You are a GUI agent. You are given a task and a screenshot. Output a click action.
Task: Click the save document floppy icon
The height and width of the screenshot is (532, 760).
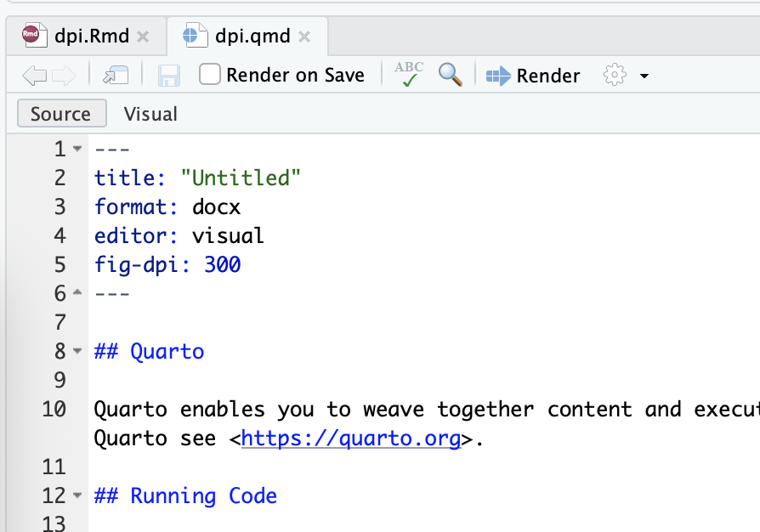click(x=169, y=76)
